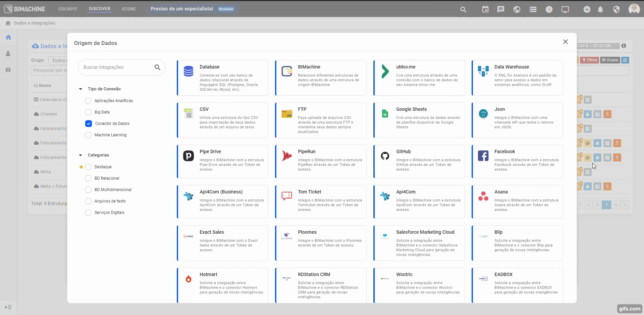Viewport: 644px width, 315px height.
Task: Enable Aplicações Analíticas checkbox
Action: 88,101
